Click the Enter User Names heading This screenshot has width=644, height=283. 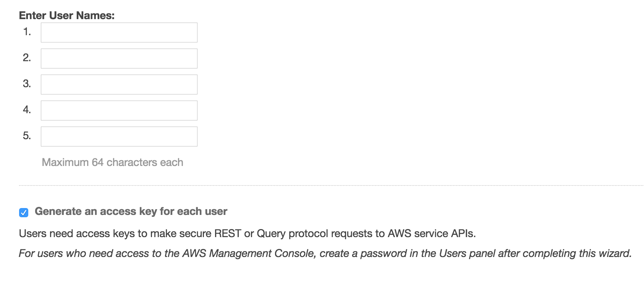tap(66, 16)
